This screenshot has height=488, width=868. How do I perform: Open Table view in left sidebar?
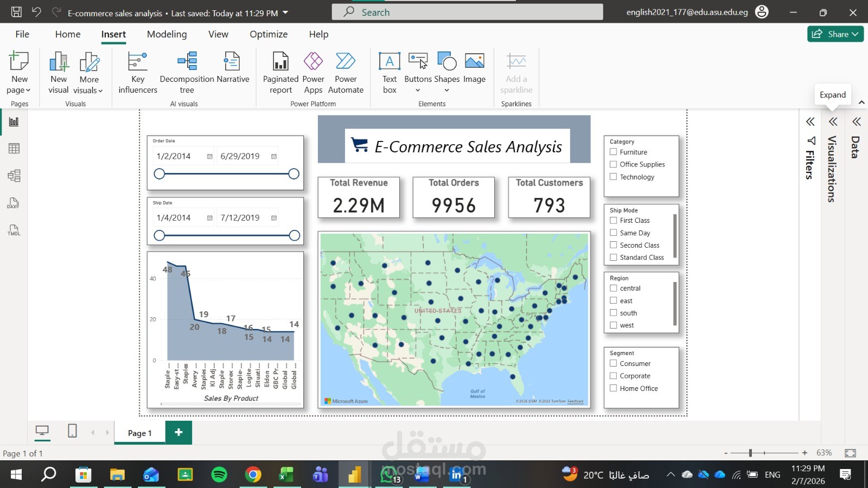click(x=14, y=149)
